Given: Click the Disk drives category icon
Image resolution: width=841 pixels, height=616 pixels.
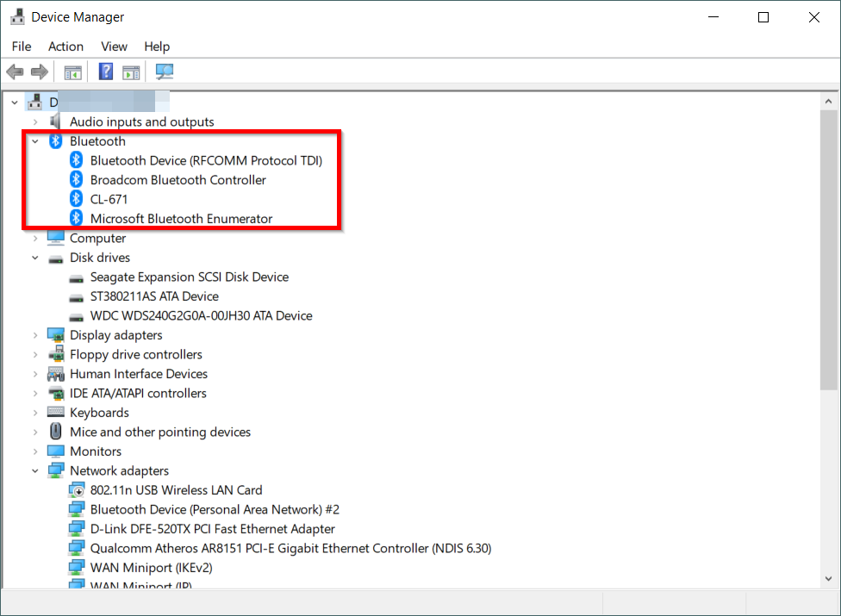Looking at the screenshot, I should coord(56,259).
